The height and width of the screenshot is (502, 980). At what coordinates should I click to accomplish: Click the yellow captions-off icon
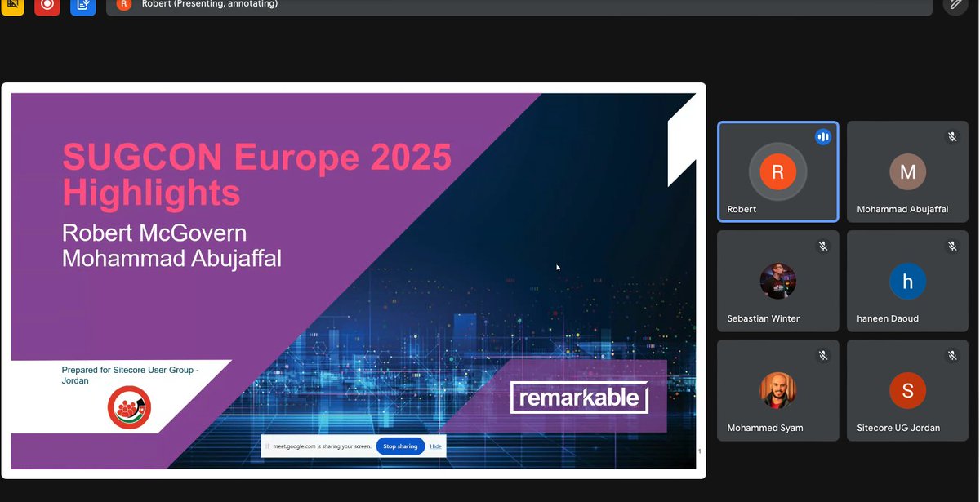pos(12,5)
